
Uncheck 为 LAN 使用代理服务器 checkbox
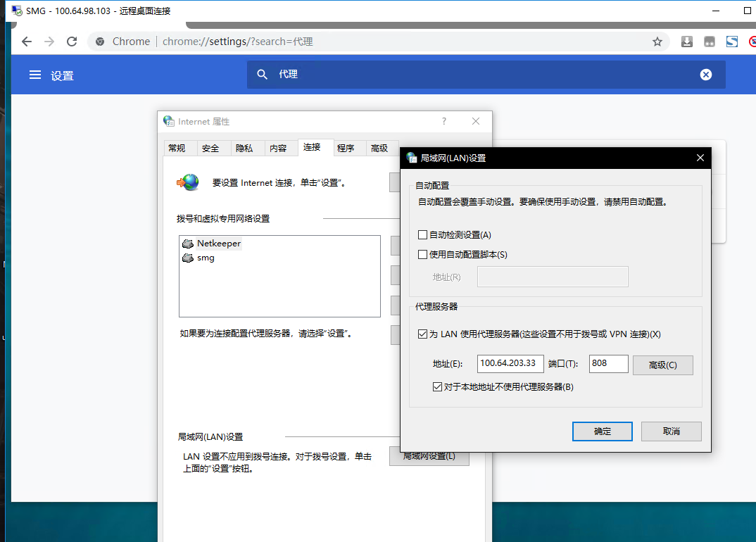pyautogui.click(x=423, y=334)
